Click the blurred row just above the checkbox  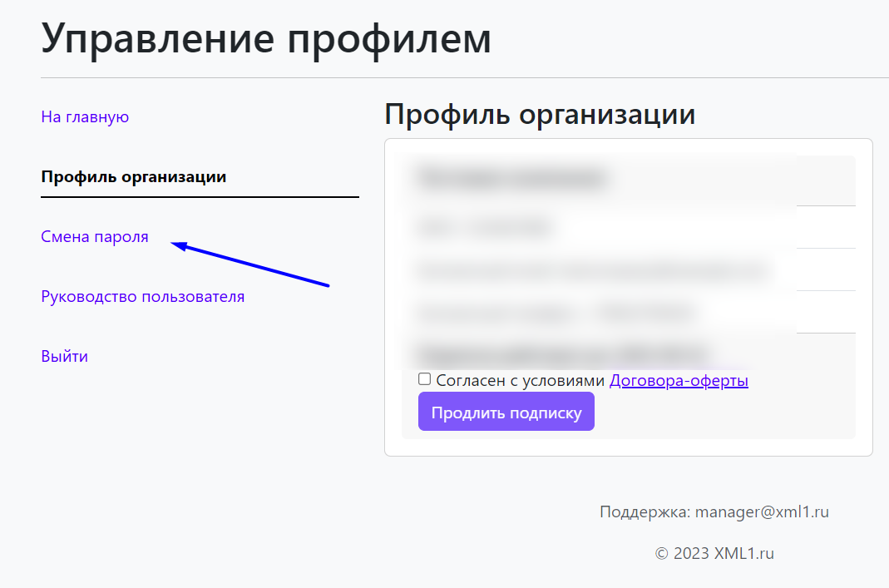[x=563, y=353]
